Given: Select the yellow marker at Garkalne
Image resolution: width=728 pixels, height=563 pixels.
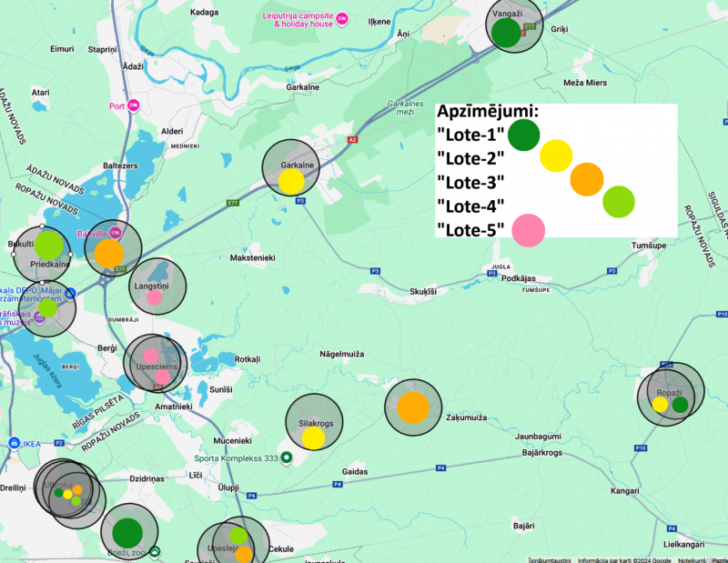Looking at the screenshot, I should (x=291, y=182).
